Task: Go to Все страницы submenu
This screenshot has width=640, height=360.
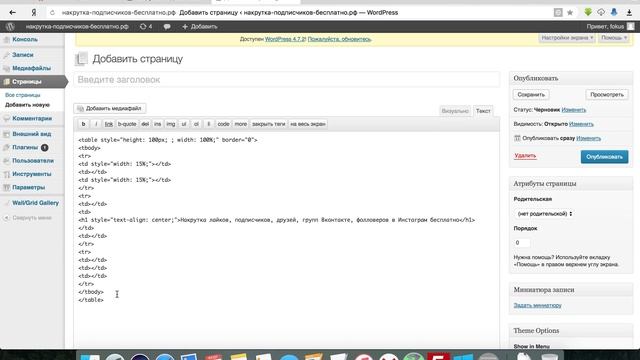Action: (x=22, y=95)
